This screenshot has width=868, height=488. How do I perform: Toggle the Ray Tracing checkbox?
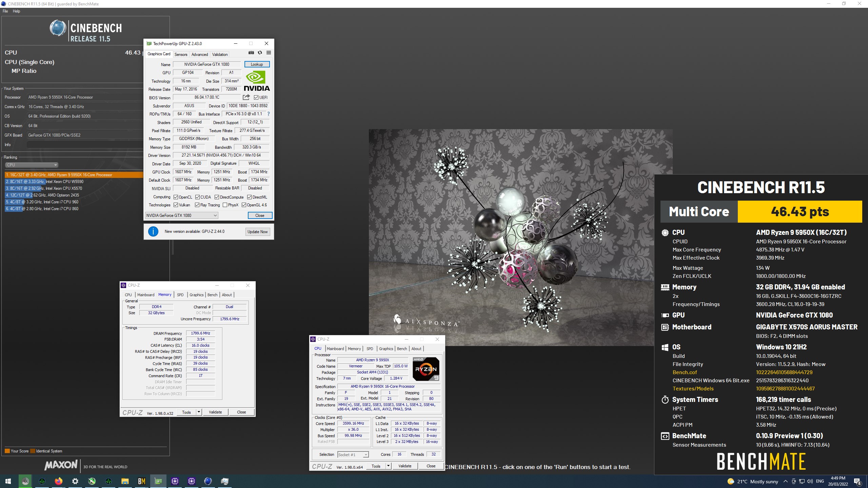point(197,205)
